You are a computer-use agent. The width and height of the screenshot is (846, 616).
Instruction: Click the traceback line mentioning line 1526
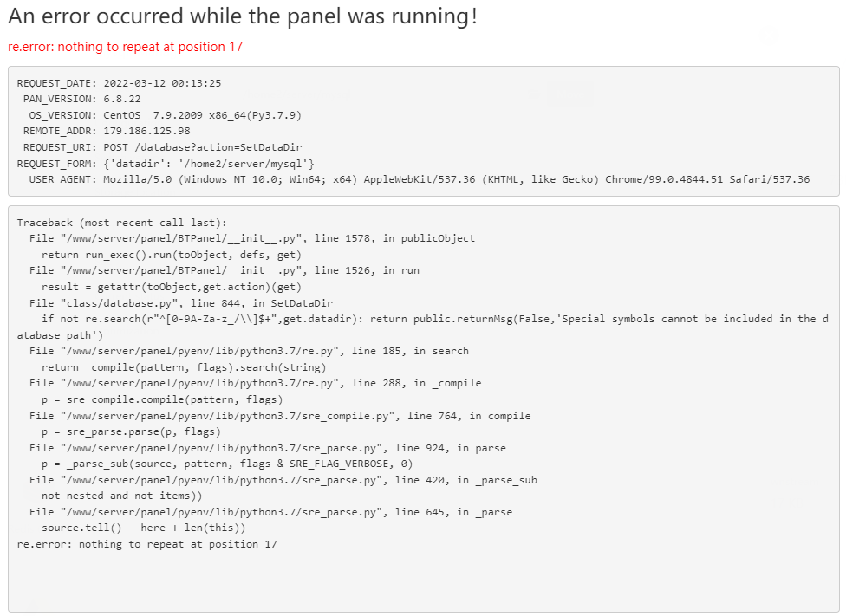click(224, 270)
